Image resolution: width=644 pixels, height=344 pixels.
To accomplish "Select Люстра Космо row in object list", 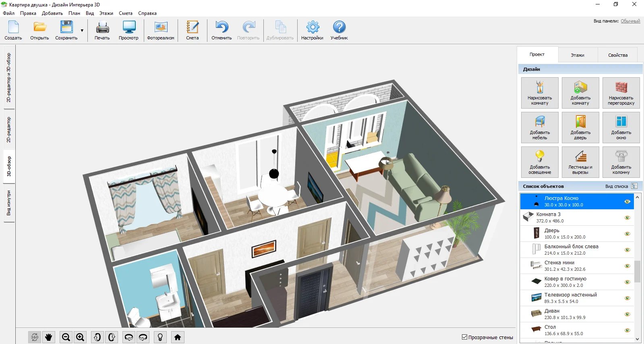I will tap(577, 202).
